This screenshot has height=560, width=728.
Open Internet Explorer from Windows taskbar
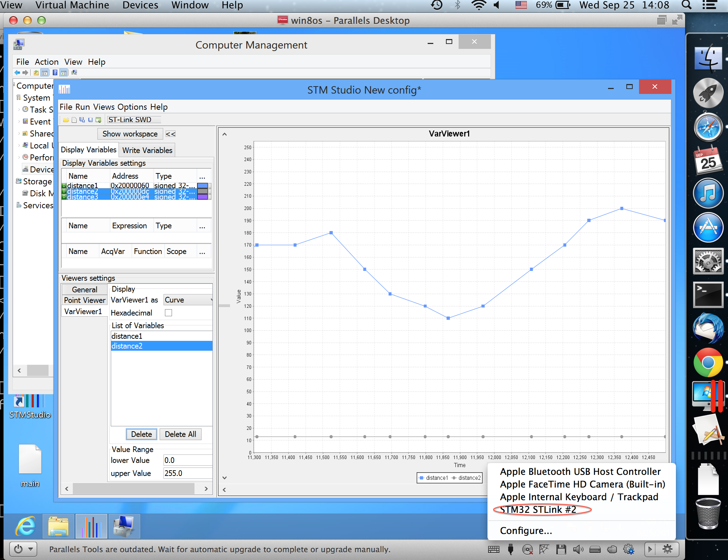pos(25,527)
